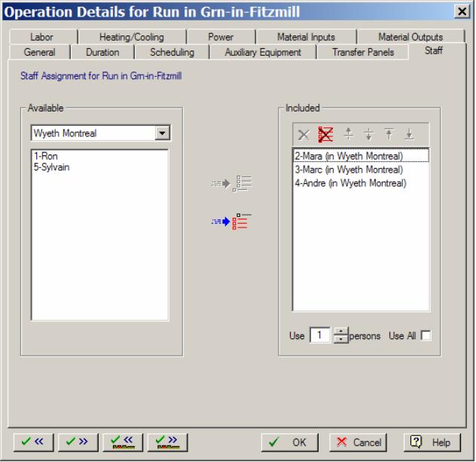The image size is (476, 462).
Task: Click the Use persons number field
Action: (320, 335)
